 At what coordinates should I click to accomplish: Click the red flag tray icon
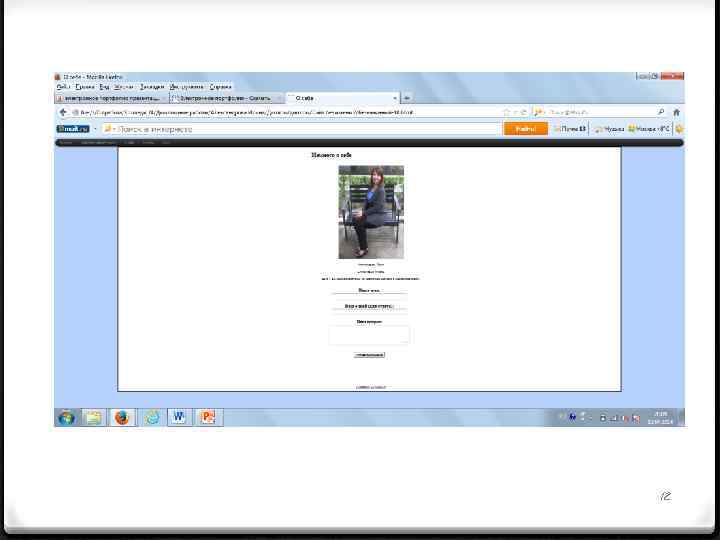coord(636,418)
